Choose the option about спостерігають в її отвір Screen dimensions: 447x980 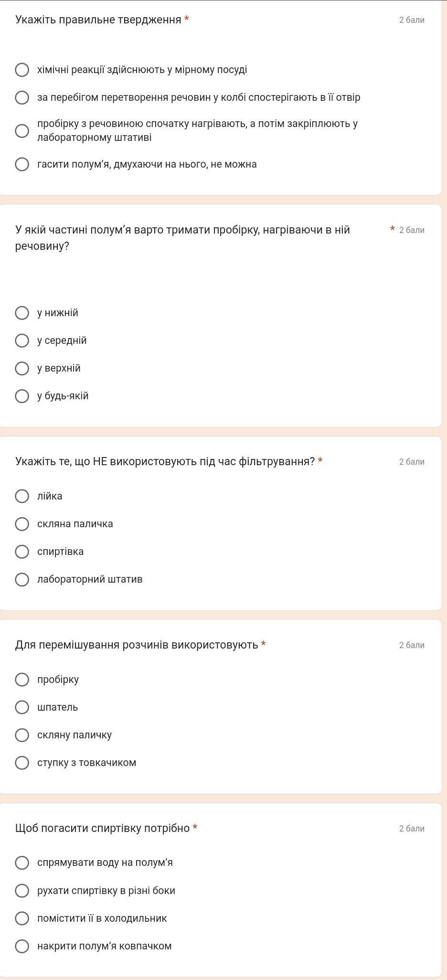pos(22,97)
